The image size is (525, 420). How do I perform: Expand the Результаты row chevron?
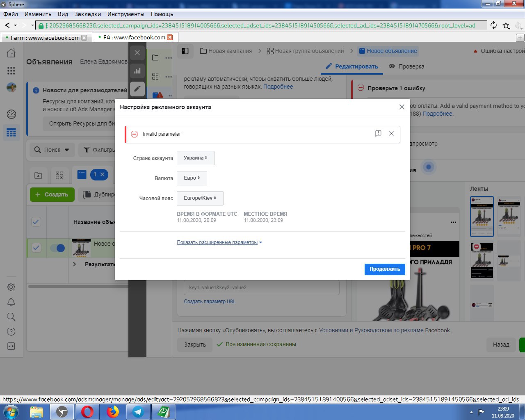[74, 264]
